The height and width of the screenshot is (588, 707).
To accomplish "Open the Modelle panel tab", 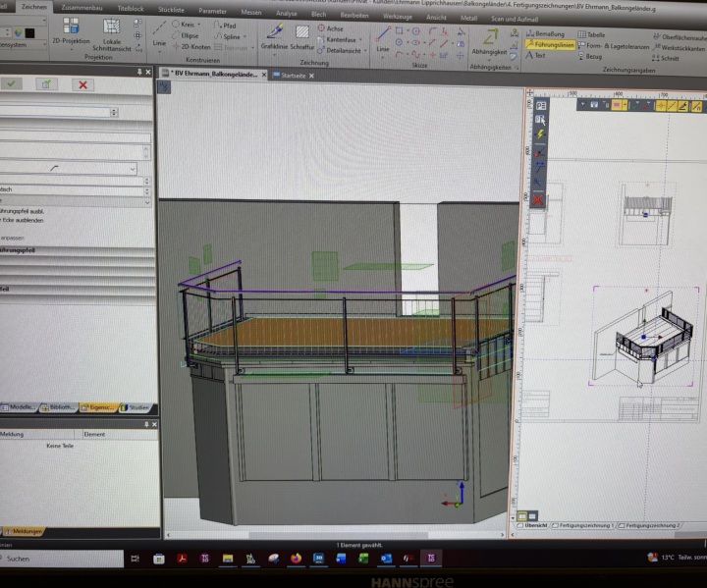I will pyautogui.click(x=19, y=407).
